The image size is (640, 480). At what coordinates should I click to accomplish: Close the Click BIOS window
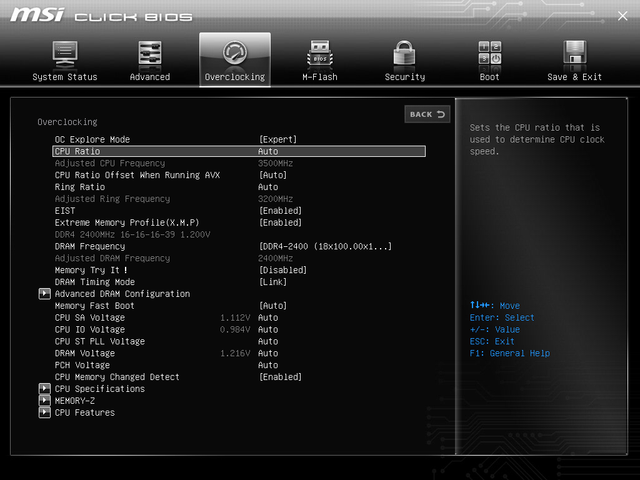point(622,16)
